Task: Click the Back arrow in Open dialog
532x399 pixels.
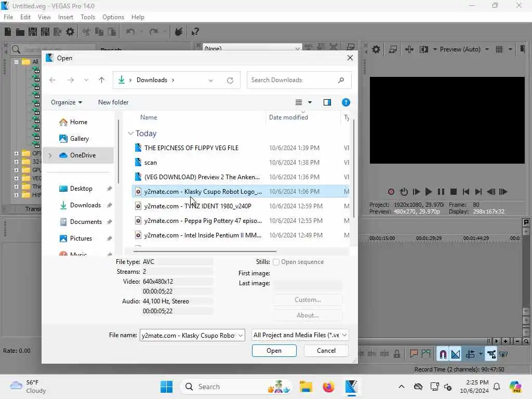Action: 52,80
